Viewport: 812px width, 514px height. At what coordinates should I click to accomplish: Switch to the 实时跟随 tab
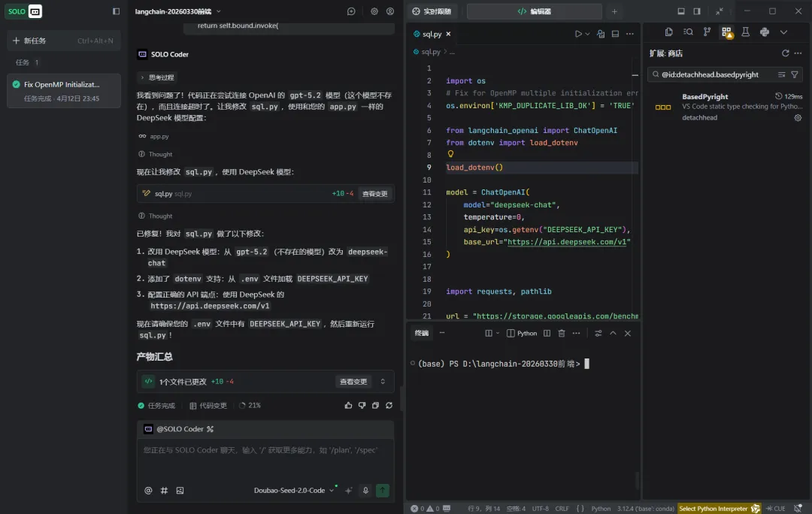432,11
